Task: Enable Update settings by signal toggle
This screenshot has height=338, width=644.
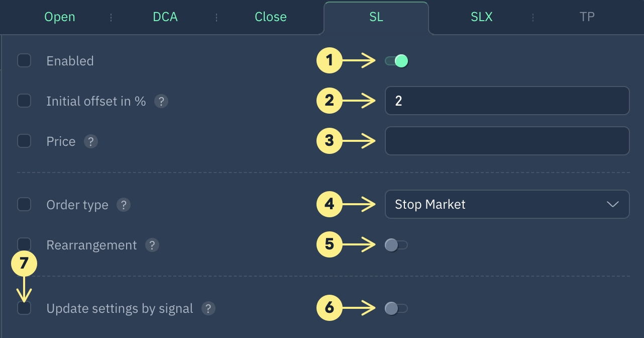Action: click(x=396, y=308)
